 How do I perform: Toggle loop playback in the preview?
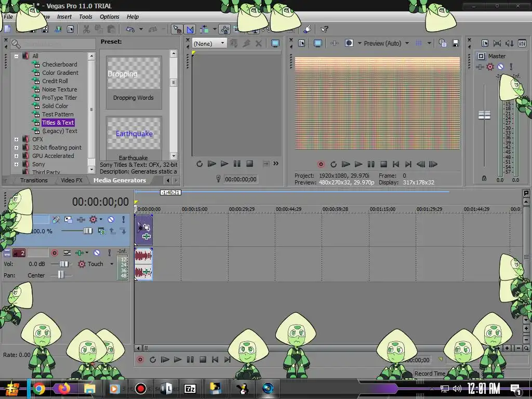333,164
